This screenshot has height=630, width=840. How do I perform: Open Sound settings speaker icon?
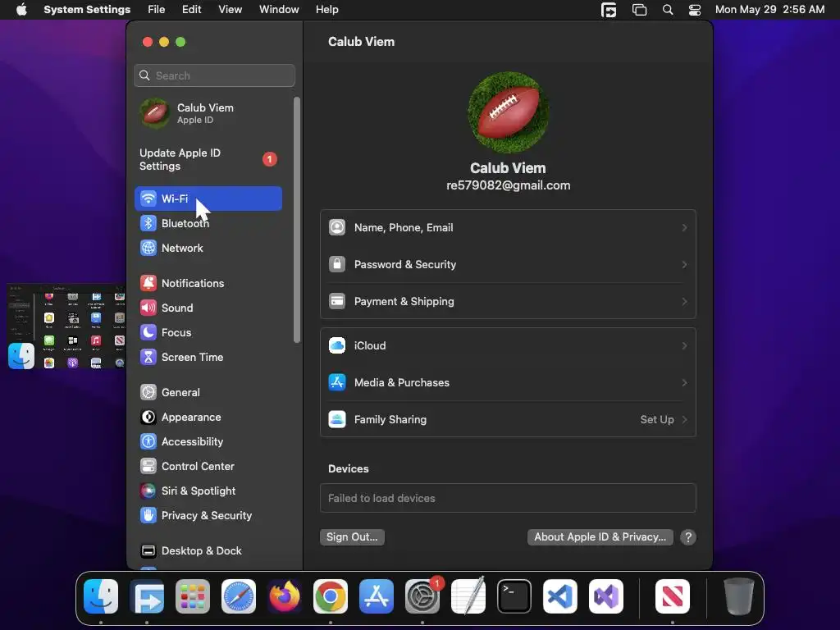pos(148,308)
